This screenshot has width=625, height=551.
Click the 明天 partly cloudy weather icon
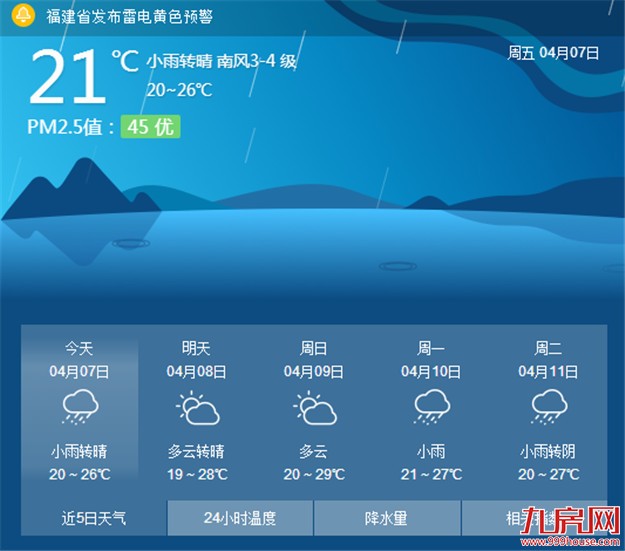point(198,407)
